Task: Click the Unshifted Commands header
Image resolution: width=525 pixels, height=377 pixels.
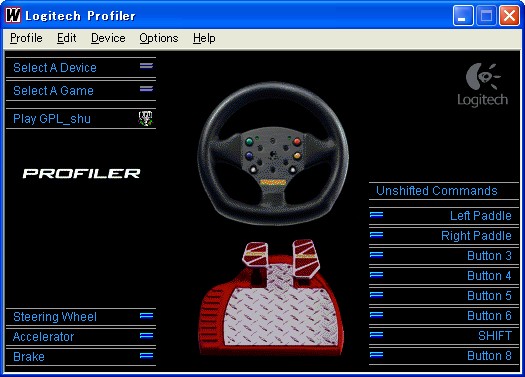Action: click(437, 191)
